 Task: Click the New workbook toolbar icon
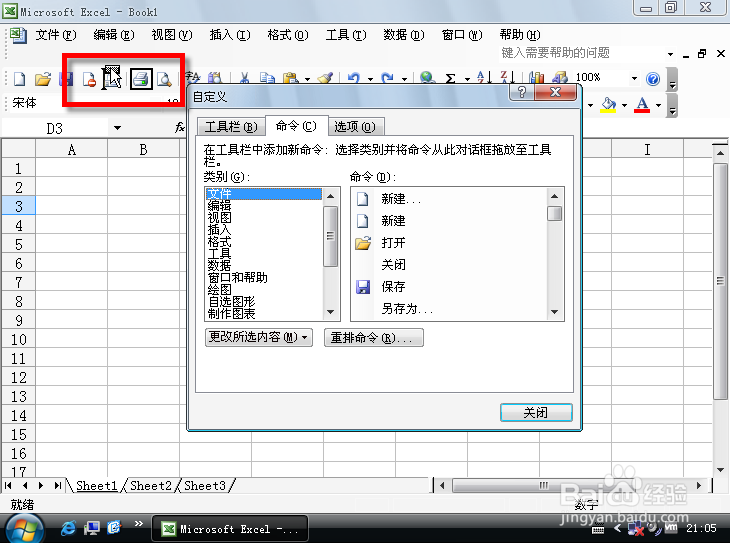pyautogui.click(x=19, y=79)
